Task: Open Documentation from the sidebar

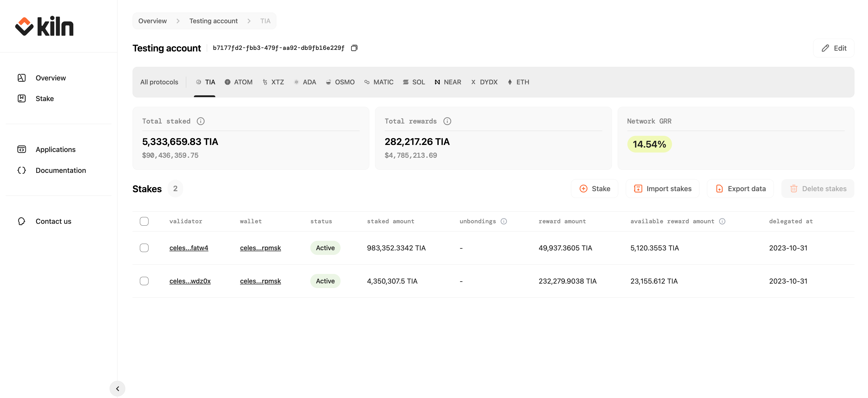Action: click(61, 170)
